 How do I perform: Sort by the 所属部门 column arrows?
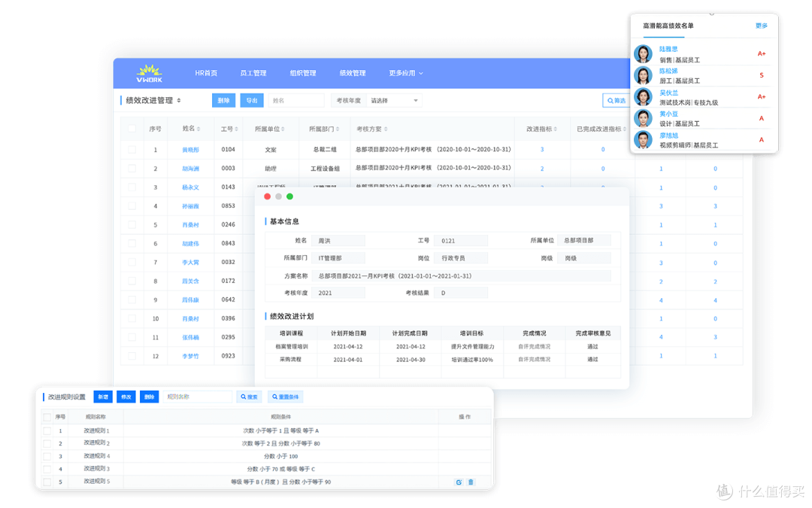tap(338, 129)
